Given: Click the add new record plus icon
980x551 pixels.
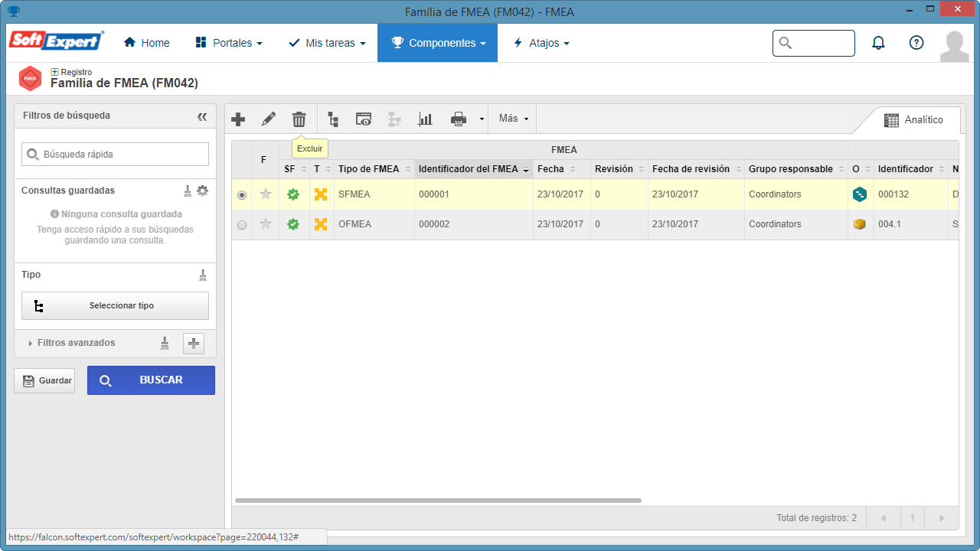Looking at the screenshot, I should [x=238, y=119].
